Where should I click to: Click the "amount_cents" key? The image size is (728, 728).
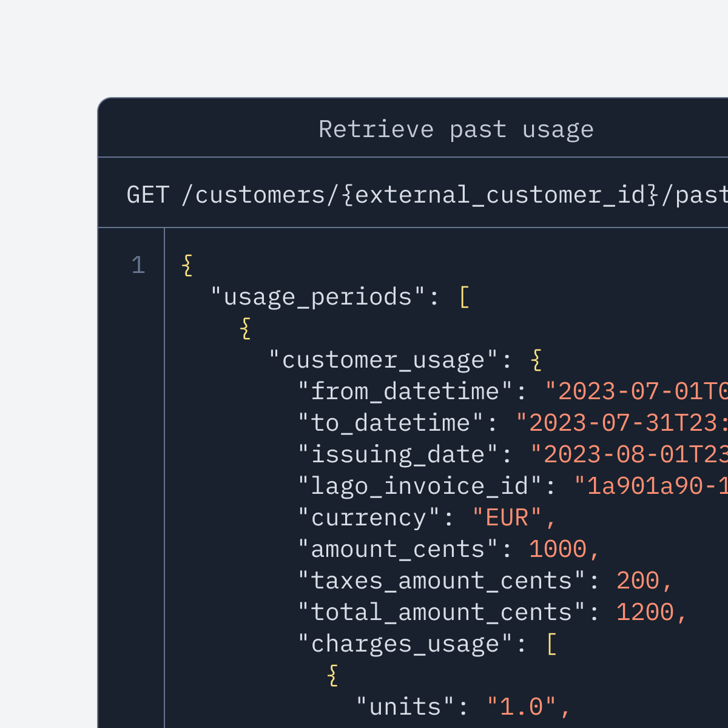pos(398,549)
